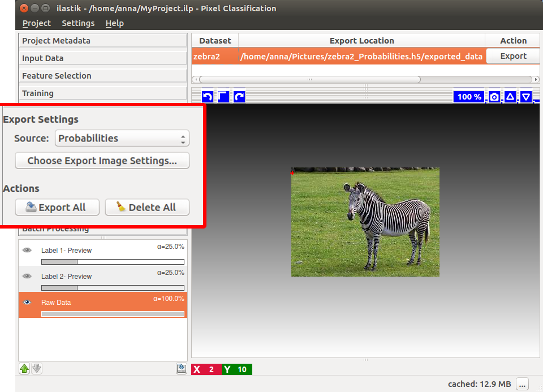
Task: Expand the Input Data applet
Action: [x=103, y=58]
